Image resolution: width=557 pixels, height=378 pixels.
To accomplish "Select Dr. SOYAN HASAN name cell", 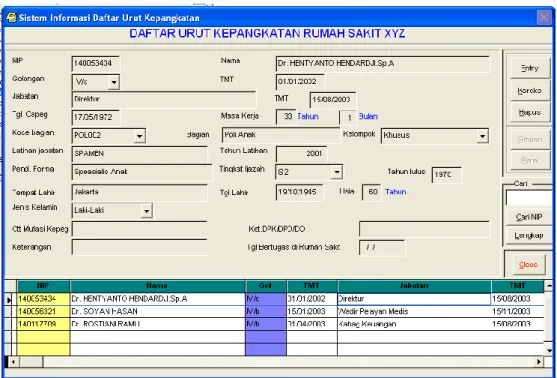I will point(157,312).
